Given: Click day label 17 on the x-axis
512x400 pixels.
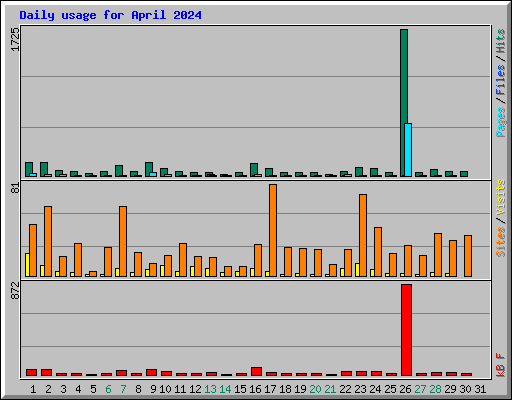Looking at the screenshot, I should [x=270, y=389].
